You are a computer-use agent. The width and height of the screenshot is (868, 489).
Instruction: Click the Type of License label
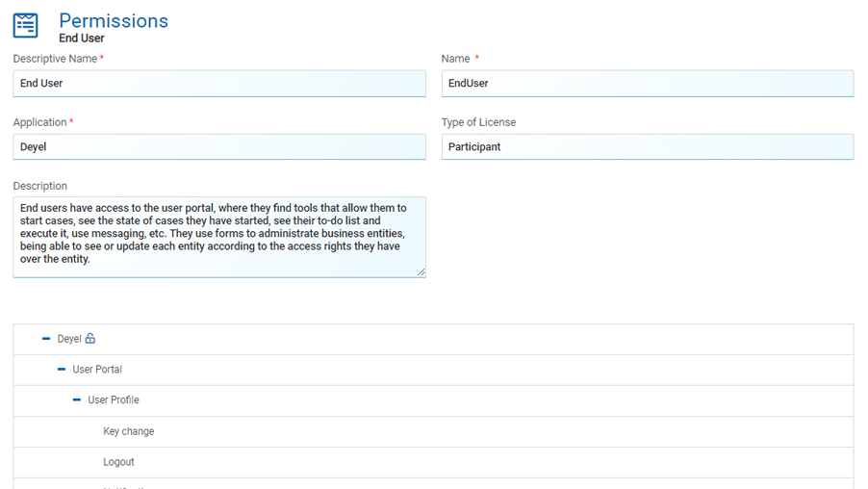coord(479,122)
